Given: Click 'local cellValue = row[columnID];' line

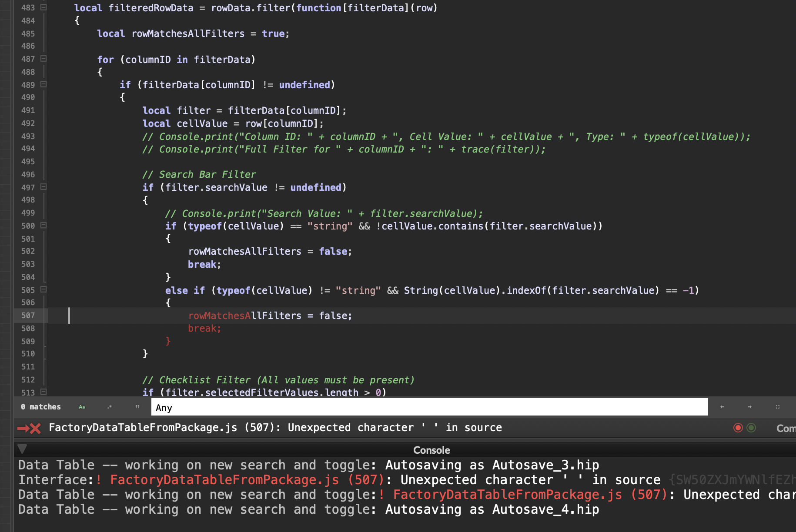Looking at the screenshot, I should 233,123.
